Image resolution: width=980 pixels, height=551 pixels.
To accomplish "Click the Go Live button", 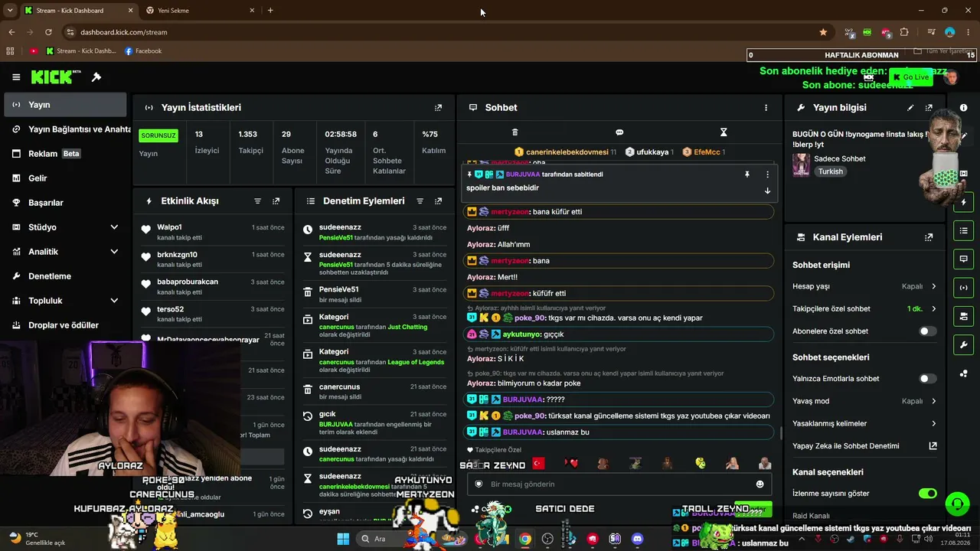I will pos(910,77).
